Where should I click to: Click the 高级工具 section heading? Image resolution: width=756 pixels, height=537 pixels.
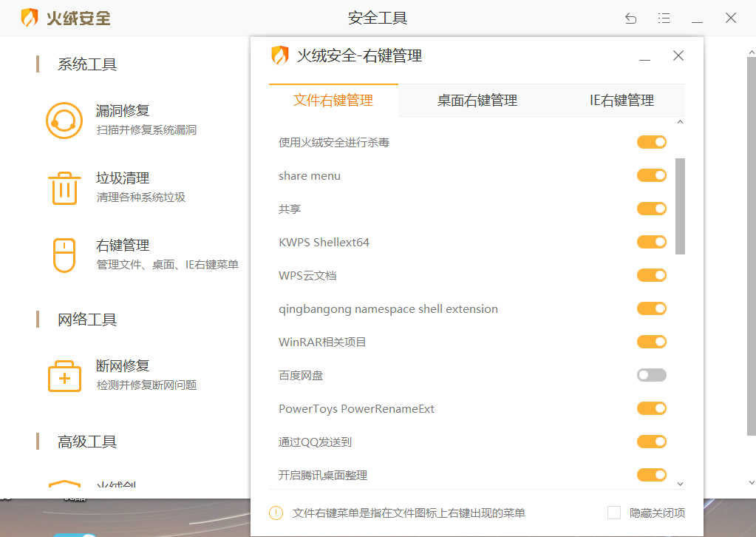87,442
